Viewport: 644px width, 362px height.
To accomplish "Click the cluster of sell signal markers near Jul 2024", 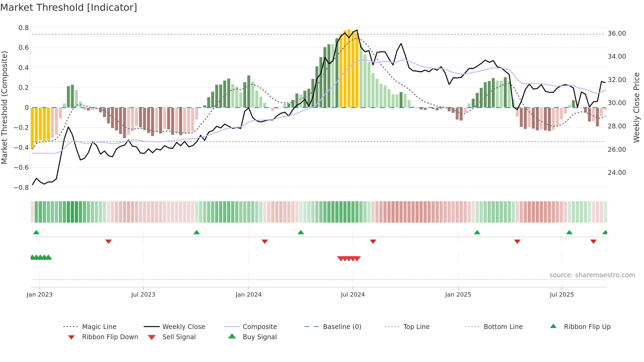I will click(x=349, y=258).
